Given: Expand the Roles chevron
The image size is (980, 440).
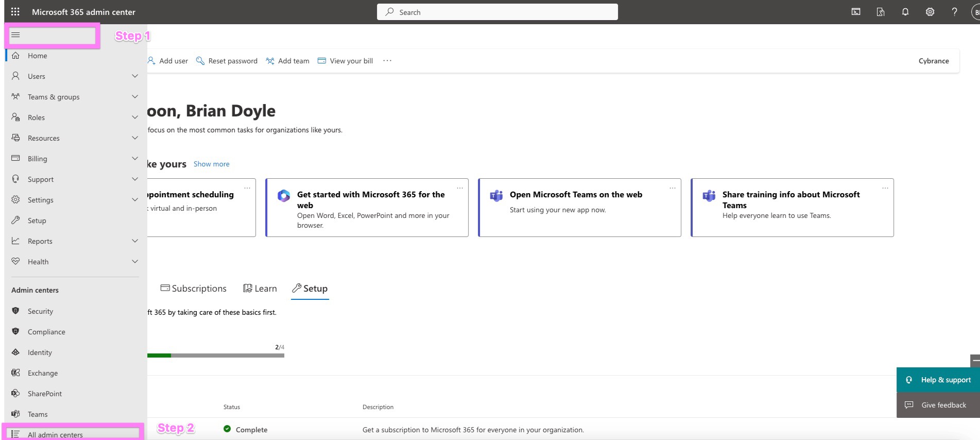Looking at the screenshot, I should [135, 117].
